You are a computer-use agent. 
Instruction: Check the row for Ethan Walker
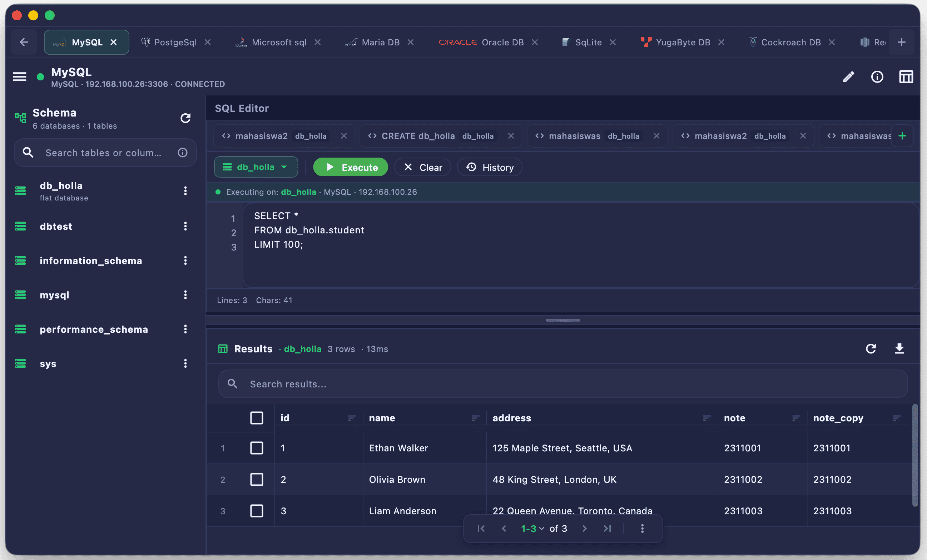click(257, 448)
